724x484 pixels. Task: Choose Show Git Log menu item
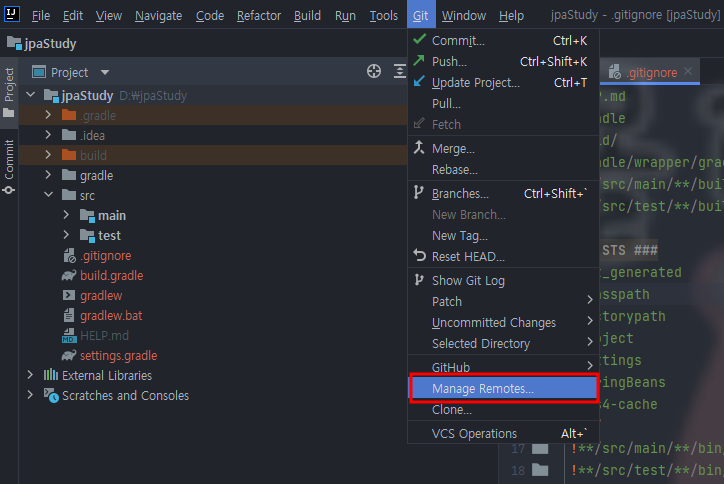[x=503, y=280]
